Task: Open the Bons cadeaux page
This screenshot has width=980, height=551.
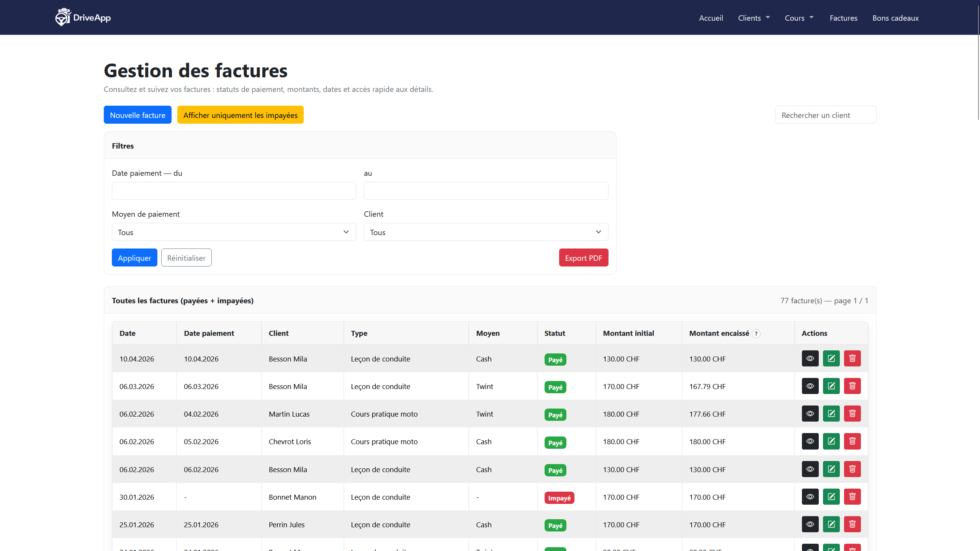Action: [895, 18]
